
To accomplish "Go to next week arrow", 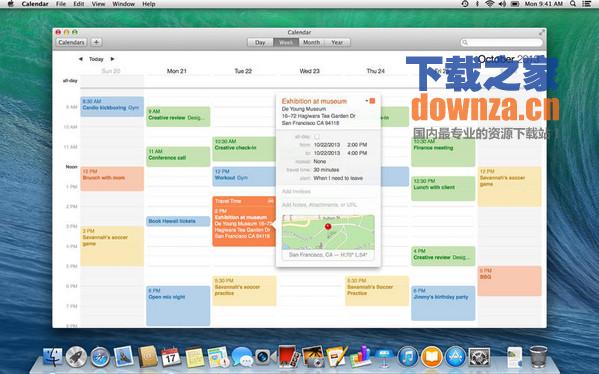I will (x=112, y=59).
